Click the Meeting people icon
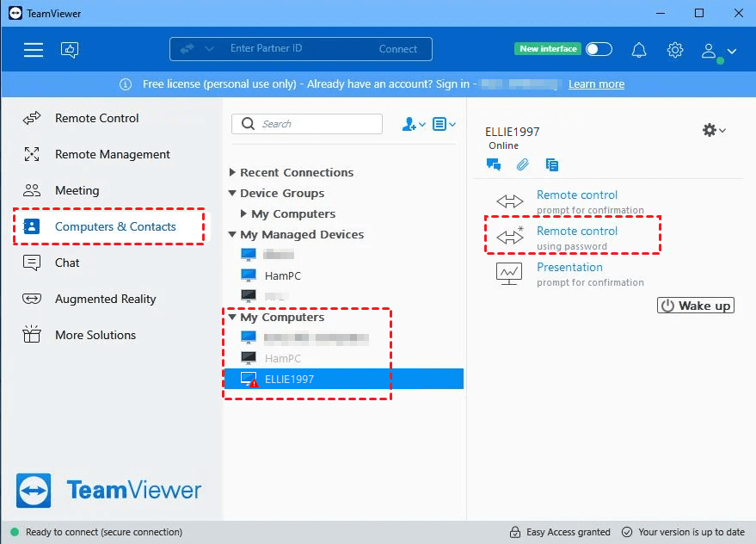The image size is (756, 544). (32, 190)
